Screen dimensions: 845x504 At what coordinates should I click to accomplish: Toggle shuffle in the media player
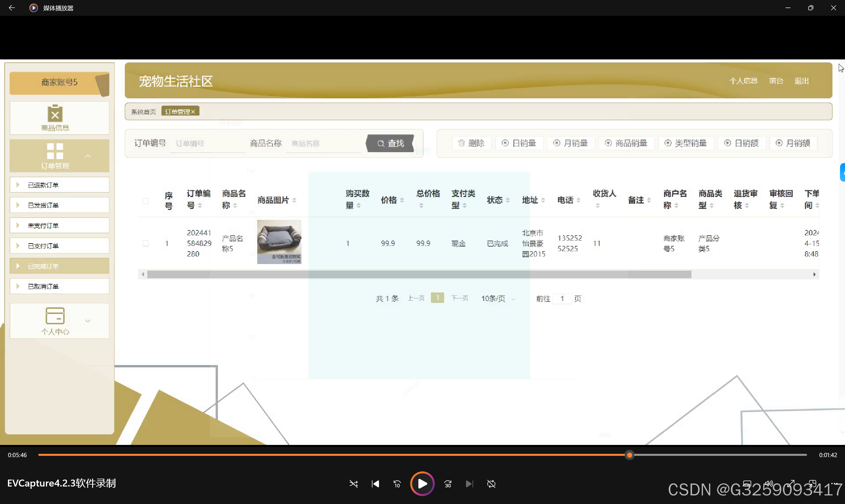coord(353,484)
